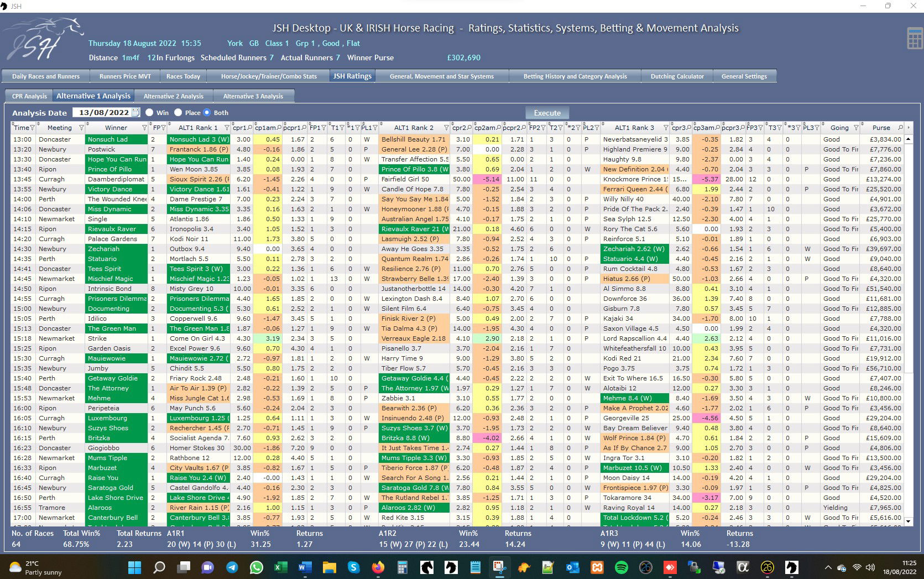Select the Mischief Magic winner cell
The width and height of the screenshot is (924, 579).
pyautogui.click(x=117, y=279)
